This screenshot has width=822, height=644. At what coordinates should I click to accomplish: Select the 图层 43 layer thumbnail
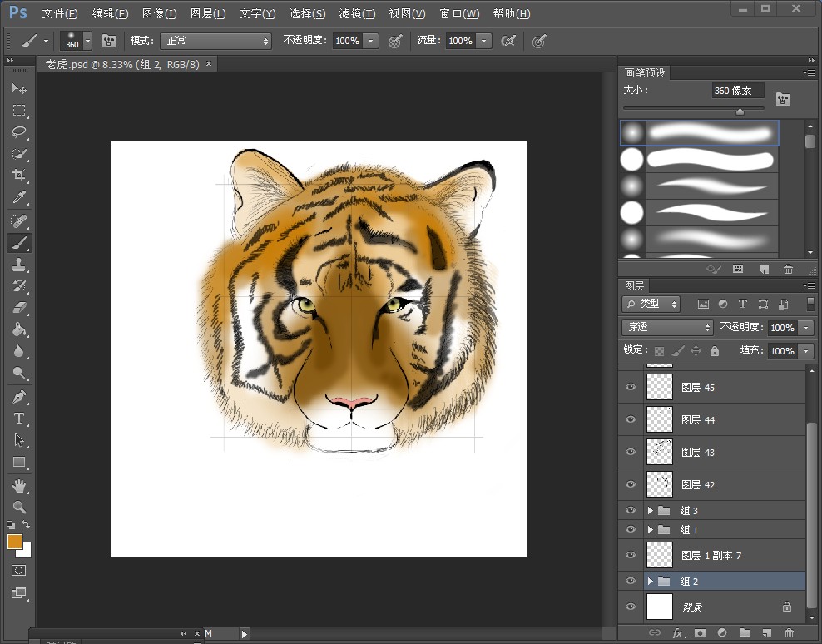pyautogui.click(x=660, y=452)
